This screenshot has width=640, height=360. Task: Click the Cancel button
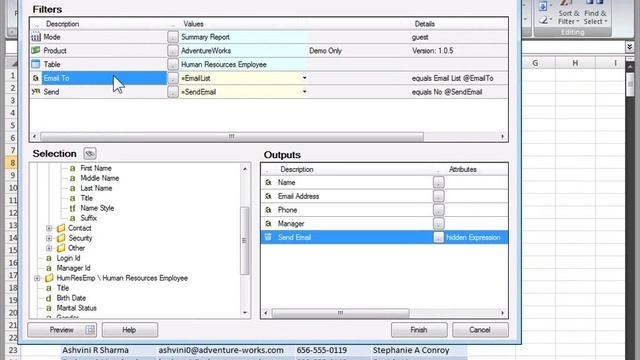coord(480,330)
